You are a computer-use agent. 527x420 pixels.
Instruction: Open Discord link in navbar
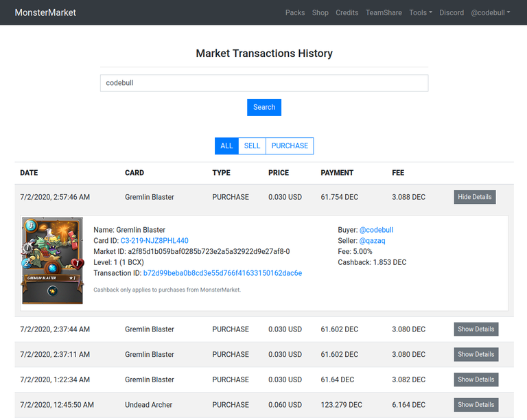(452, 13)
